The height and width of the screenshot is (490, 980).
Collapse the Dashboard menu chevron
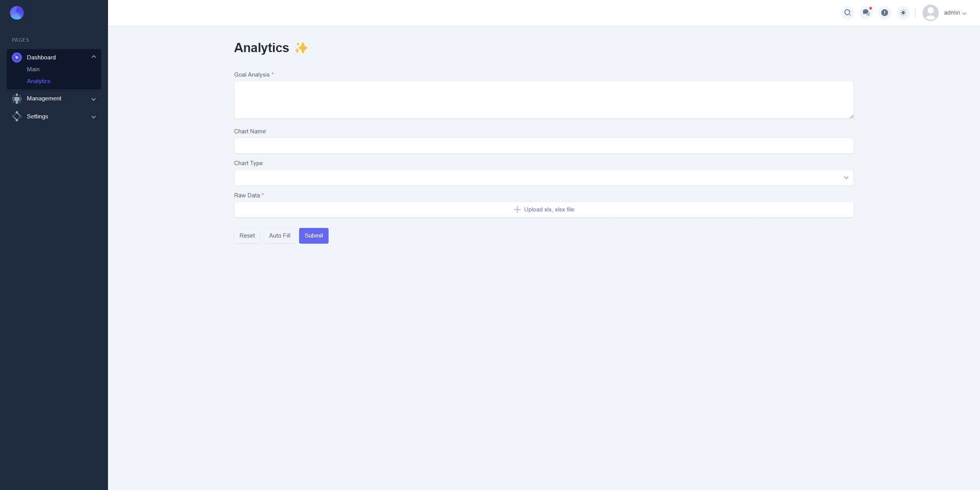click(x=93, y=57)
